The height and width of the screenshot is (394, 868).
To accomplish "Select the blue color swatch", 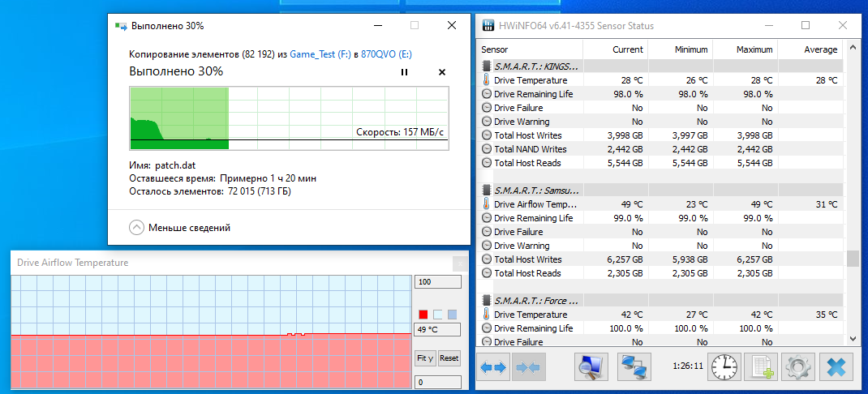I will pyautogui.click(x=453, y=315).
